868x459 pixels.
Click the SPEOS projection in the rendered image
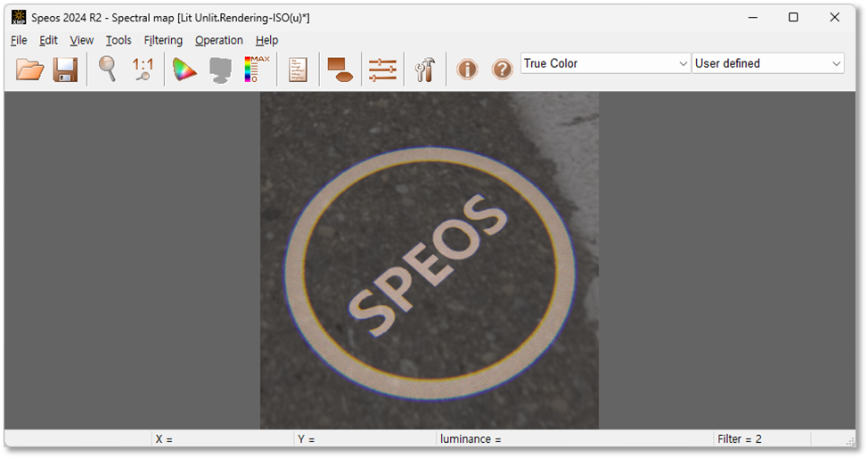click(x=429, y=266)
